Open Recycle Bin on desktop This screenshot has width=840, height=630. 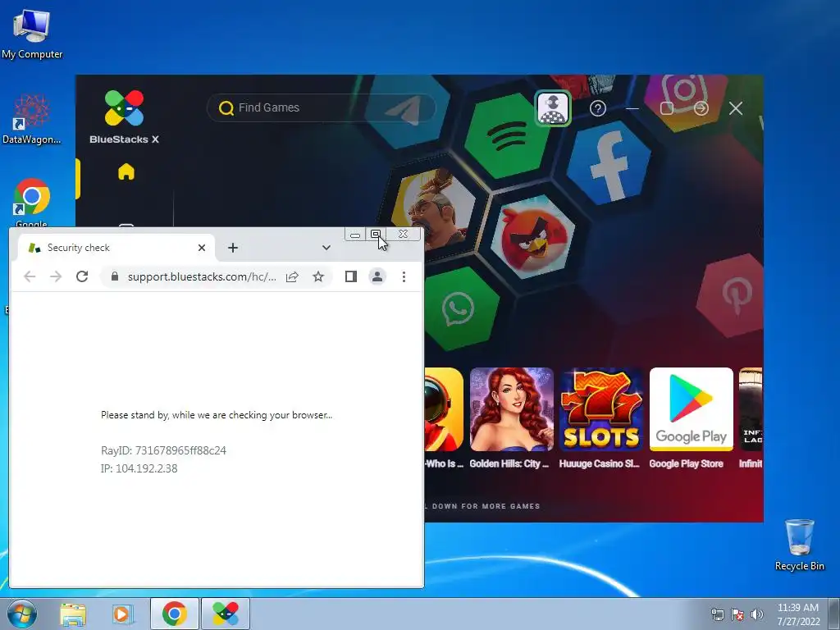(799, 545)
